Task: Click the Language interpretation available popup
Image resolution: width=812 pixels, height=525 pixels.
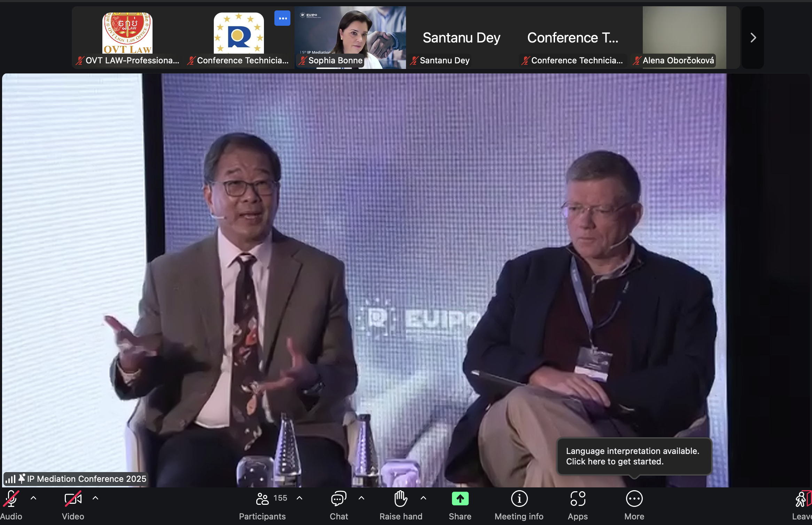Action: [x=634, y=456]
